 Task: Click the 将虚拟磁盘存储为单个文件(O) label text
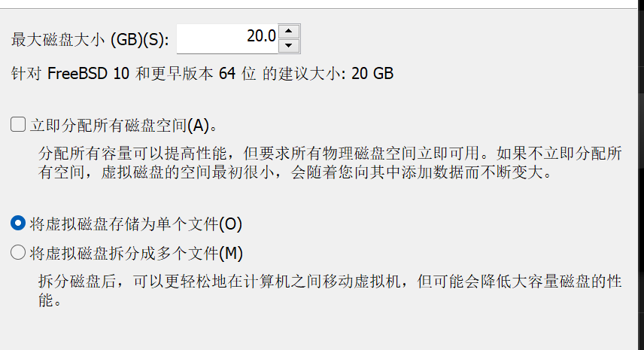pyautogui.click(x=136, y=224)
